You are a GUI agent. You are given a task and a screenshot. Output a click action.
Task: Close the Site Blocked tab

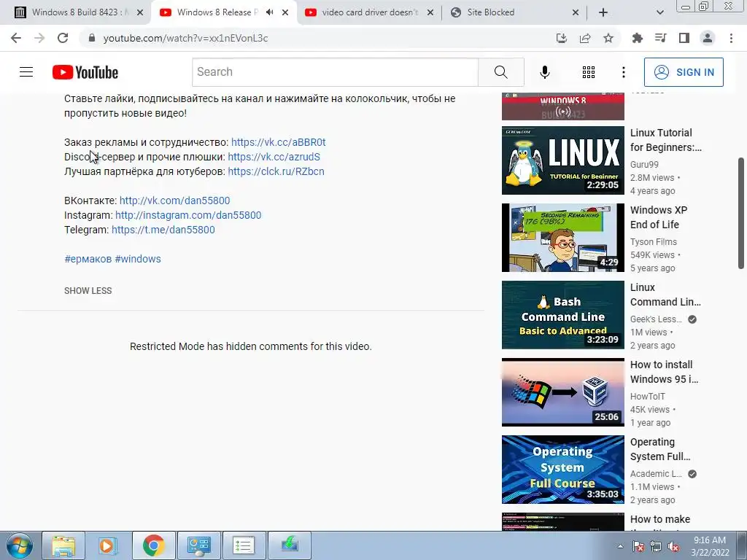point(575,12)
